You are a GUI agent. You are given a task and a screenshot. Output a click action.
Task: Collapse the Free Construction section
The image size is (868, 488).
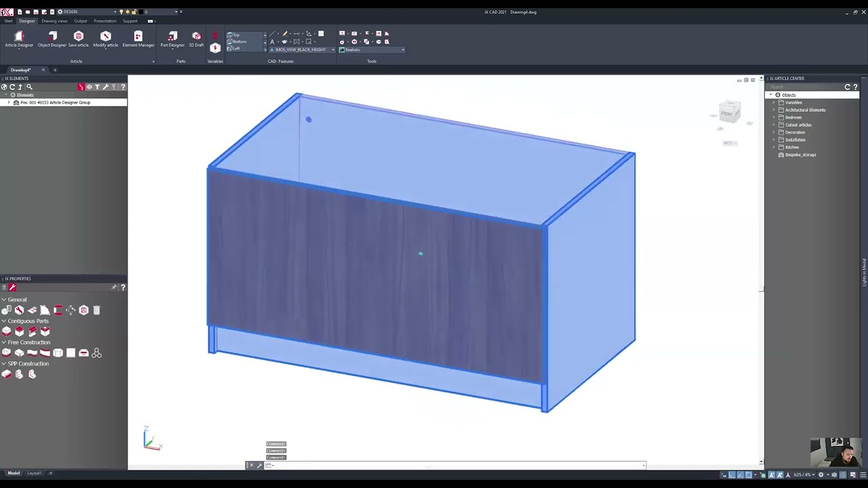click(3, 342)
